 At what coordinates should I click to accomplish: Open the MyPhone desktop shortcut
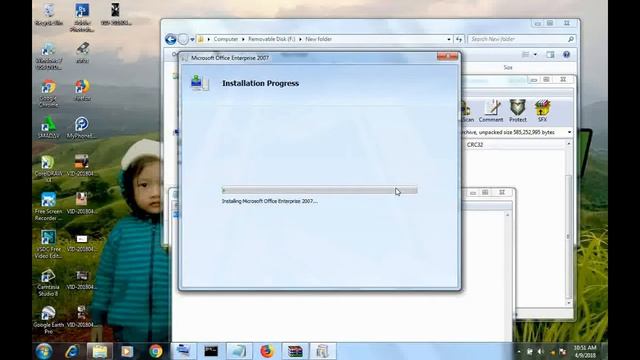82,127
